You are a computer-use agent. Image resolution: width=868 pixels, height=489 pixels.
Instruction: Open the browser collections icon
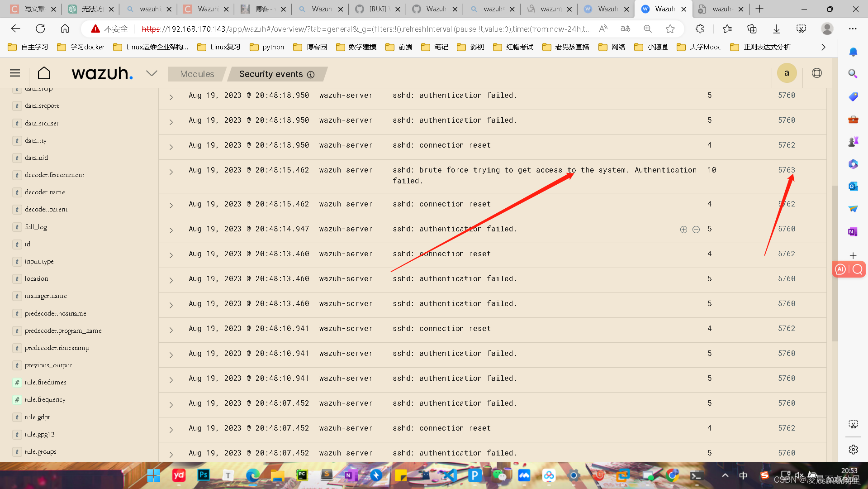pyautogui.click(x=752, y=29)
